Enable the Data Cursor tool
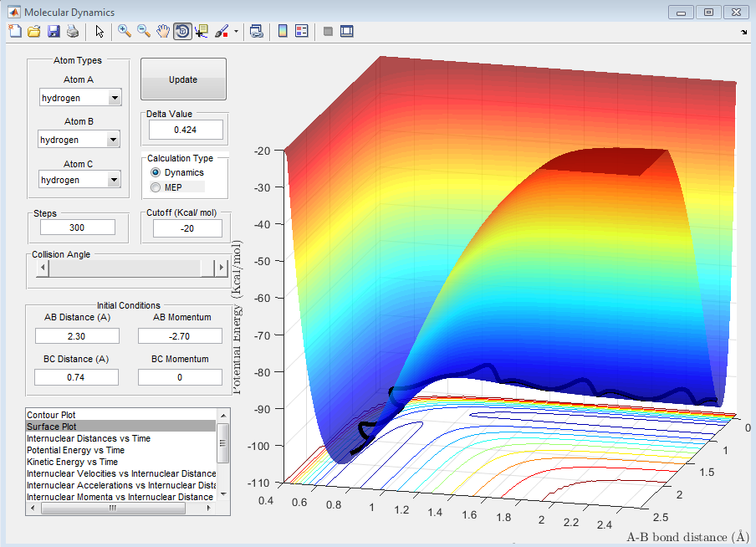 [202, 32]
